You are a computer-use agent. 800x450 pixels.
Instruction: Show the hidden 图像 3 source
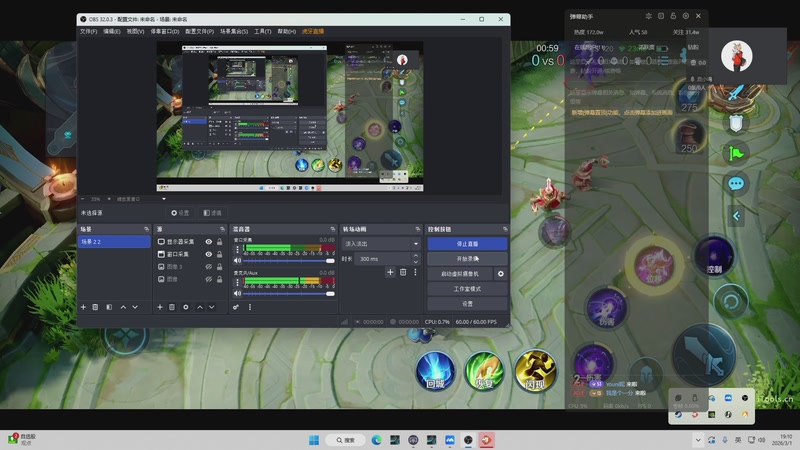pyautogui.click(x=209, y=267)
